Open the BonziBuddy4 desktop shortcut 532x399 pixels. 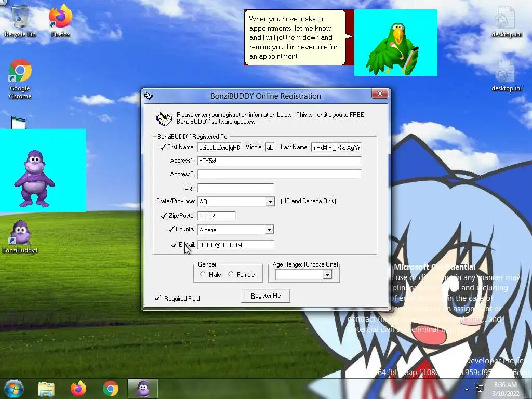(x=20, y=237)
